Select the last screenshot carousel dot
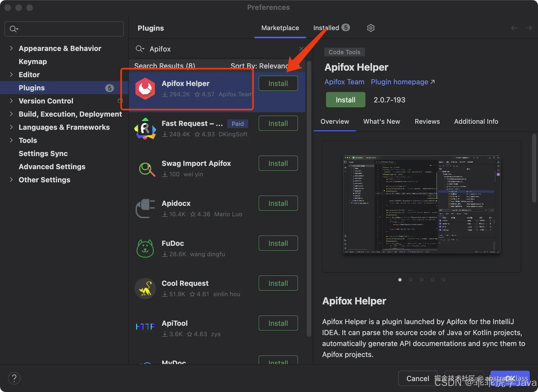Image resolution: width=538 pixels, height=392 pixels. click(x=443, y=279)
